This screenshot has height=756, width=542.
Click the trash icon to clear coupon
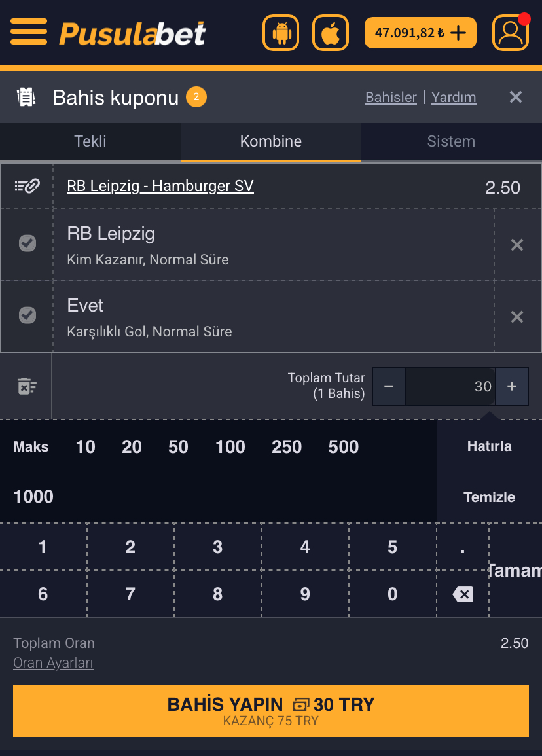click(26, 386)
